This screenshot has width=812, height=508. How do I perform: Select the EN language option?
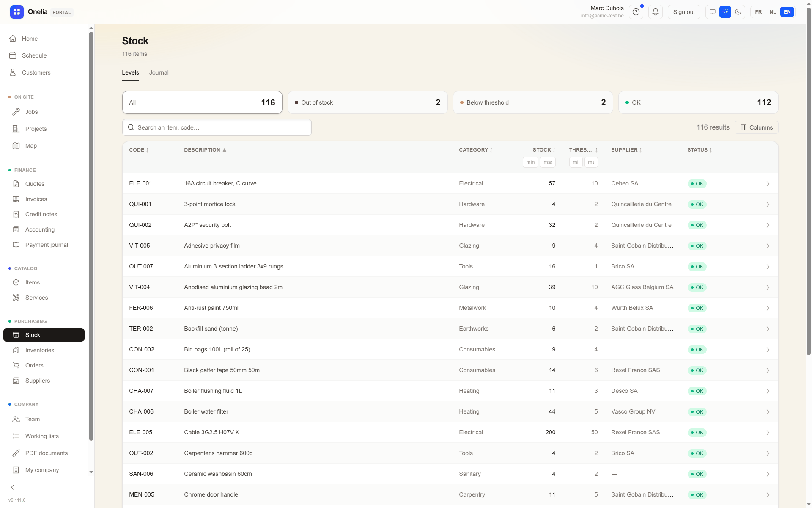[x=787, y=12]
